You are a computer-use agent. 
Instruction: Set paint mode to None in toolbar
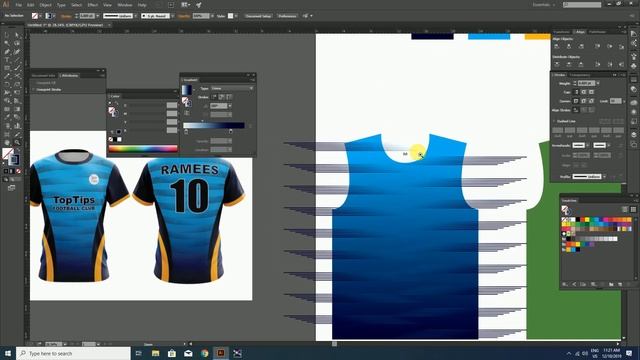click(18, 171)
